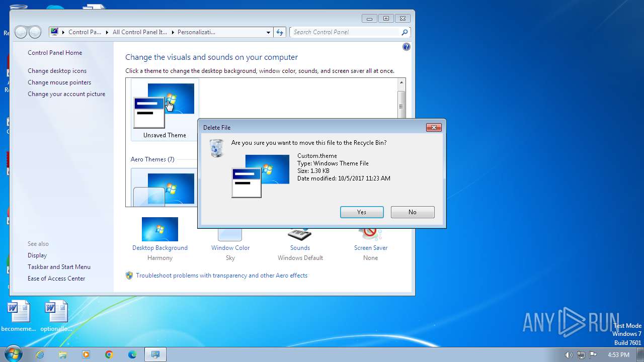The image size is (644, 362).
Task: Cancel deletion with the No button
Action: (413, 212)
